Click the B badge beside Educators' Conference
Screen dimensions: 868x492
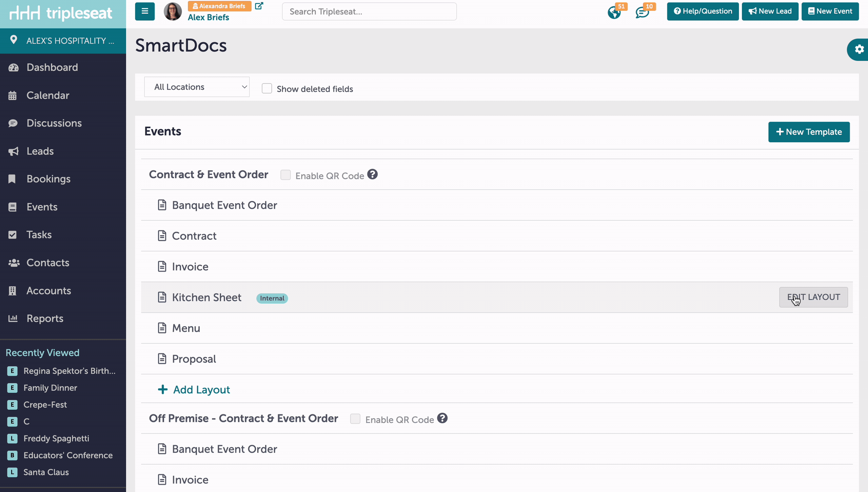coord(13,455)
